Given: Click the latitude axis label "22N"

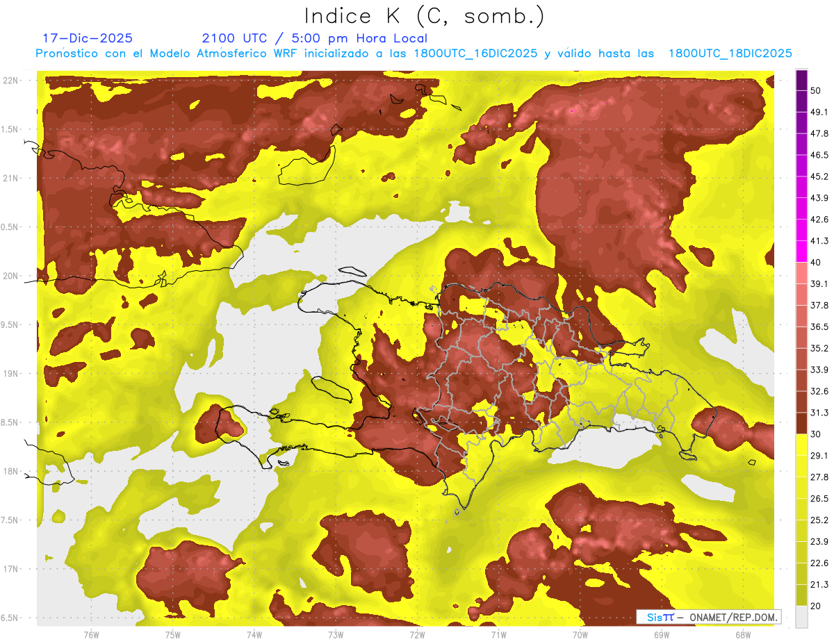Looking at the screenshot, I should pyautogui.click(x=10, y=81).
